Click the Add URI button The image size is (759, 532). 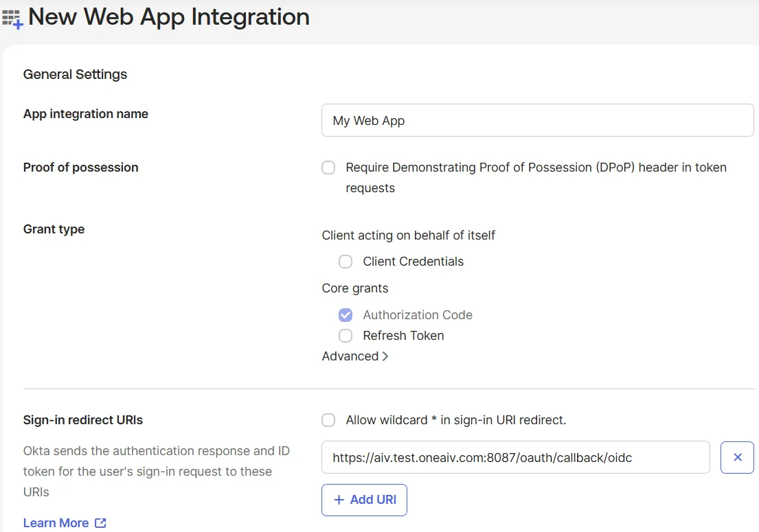click(364, 500)
